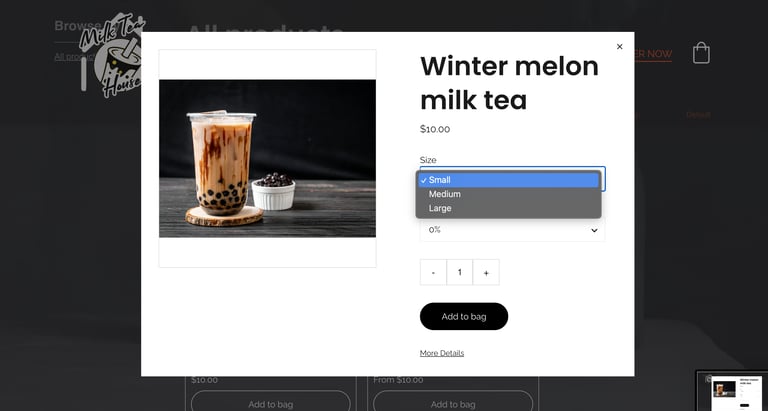Follow the ORDER NOW link in header
This screenshot has height=411, width=768.
coord(653,54)
